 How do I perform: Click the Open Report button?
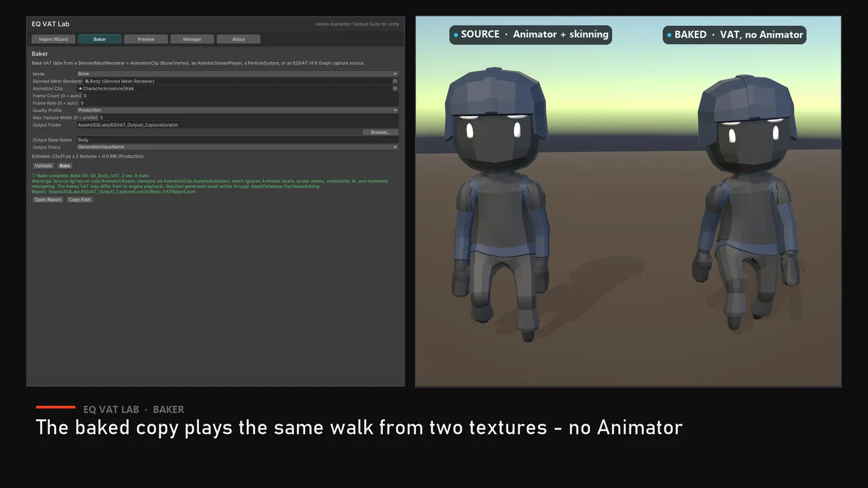pyautogui.click(x=48, y=200)
